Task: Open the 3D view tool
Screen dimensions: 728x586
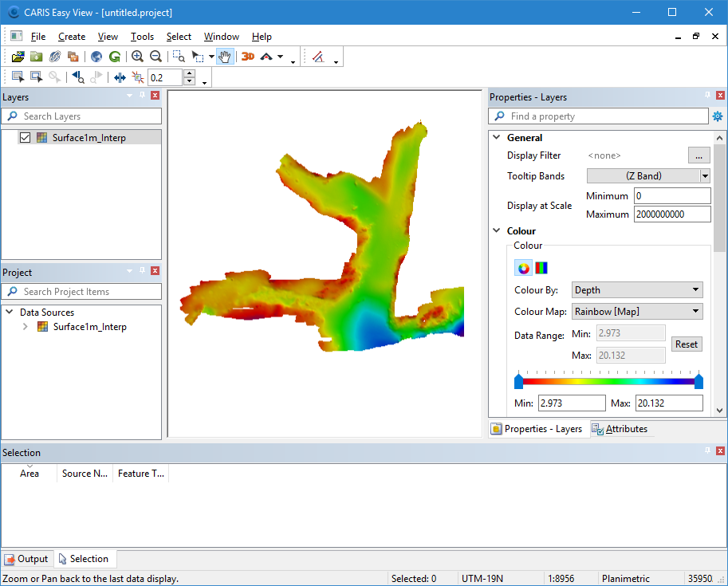Action: [x=248, y=57]
